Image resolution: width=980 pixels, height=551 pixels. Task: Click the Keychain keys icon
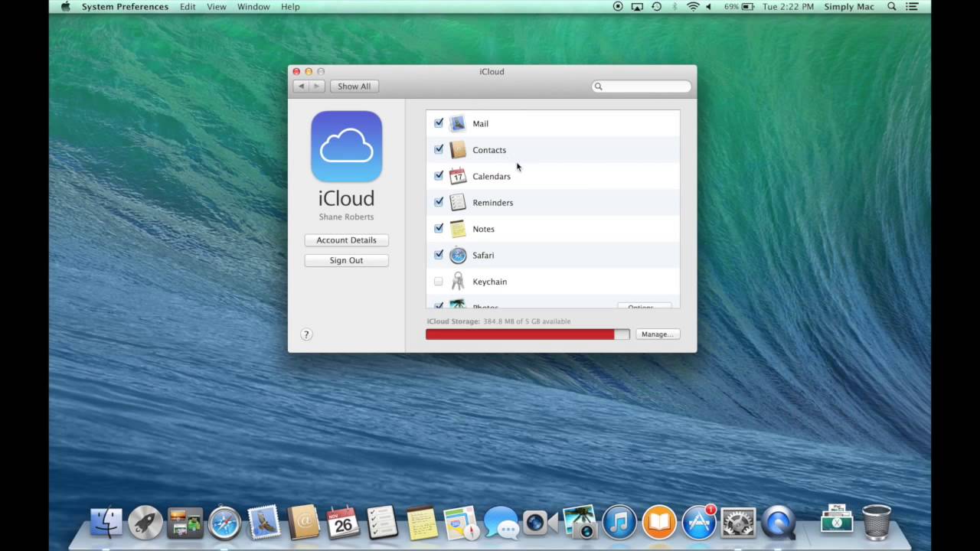(x=458, y=282)
